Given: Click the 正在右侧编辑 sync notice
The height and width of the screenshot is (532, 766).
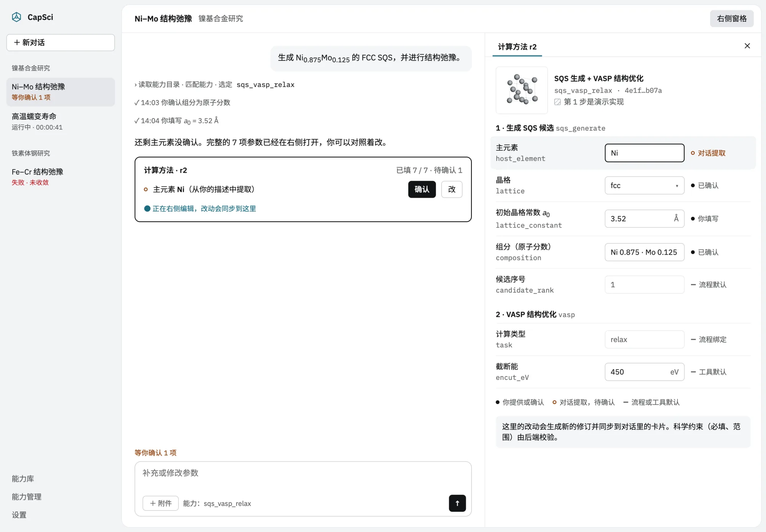Looking at the screenshot, I should click(200, 209).
